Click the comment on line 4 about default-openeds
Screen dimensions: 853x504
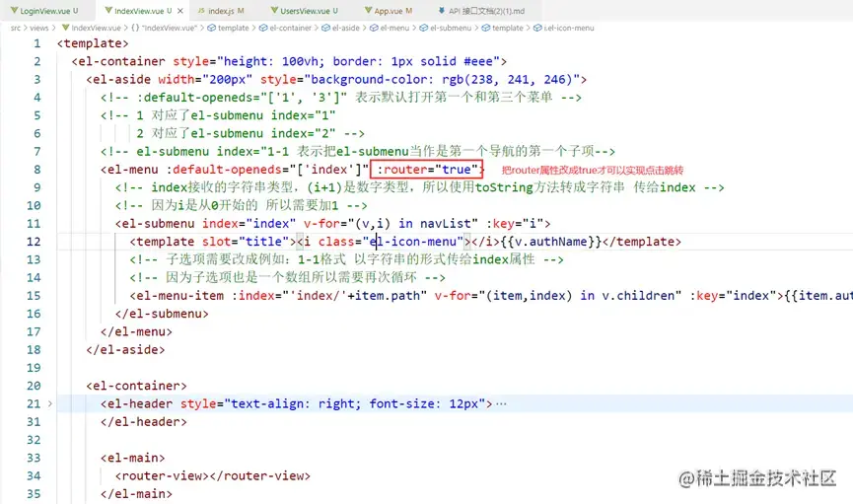[341, 98]
